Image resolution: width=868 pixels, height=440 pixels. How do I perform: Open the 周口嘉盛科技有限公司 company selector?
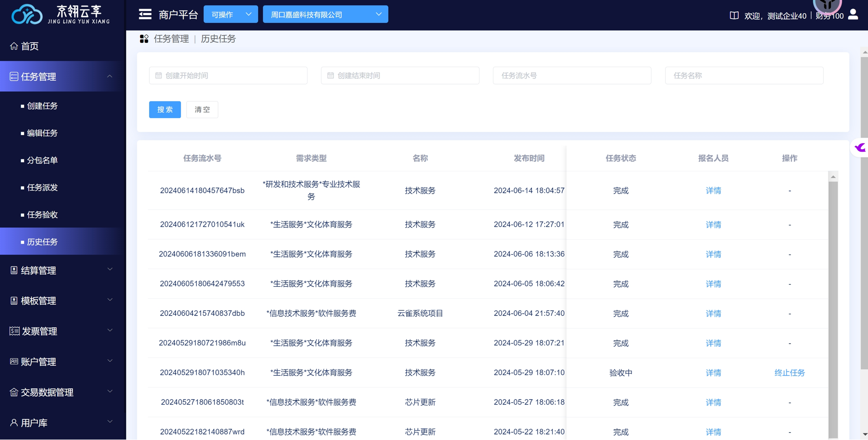pyautogui.click(x=325, y=15)
